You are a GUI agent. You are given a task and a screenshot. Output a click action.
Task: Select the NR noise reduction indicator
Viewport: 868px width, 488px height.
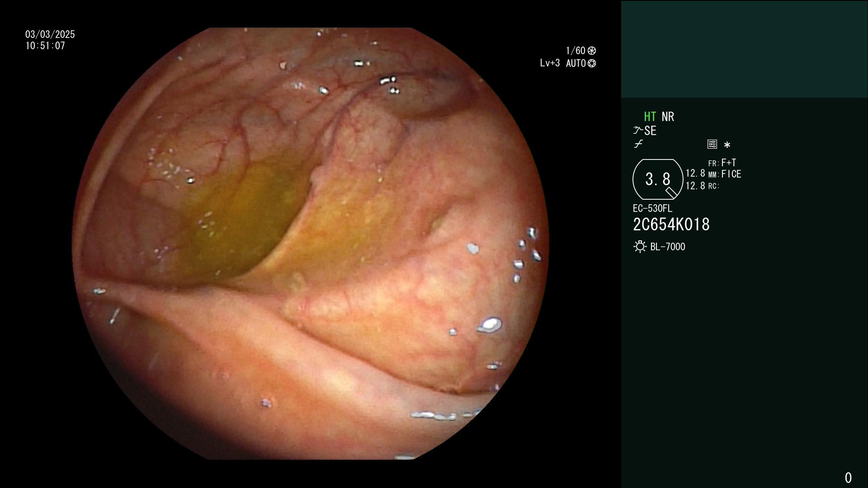tap(668, 117)
